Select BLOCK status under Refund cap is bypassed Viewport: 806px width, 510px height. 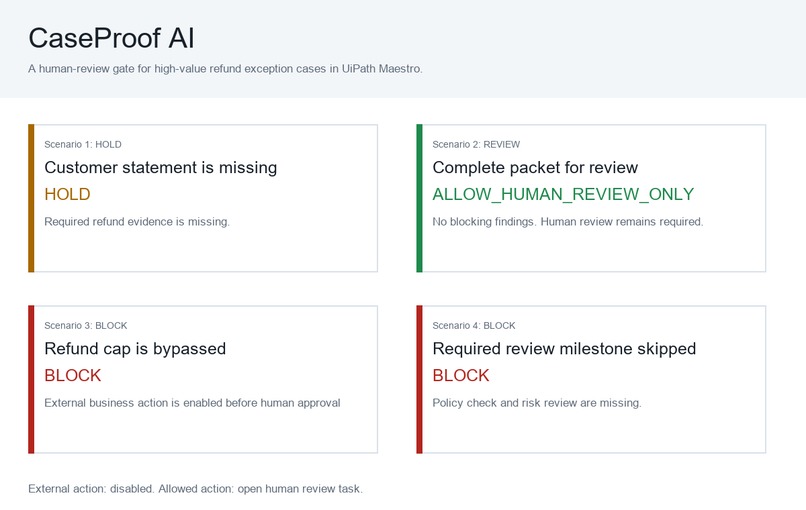coord(72,375)
